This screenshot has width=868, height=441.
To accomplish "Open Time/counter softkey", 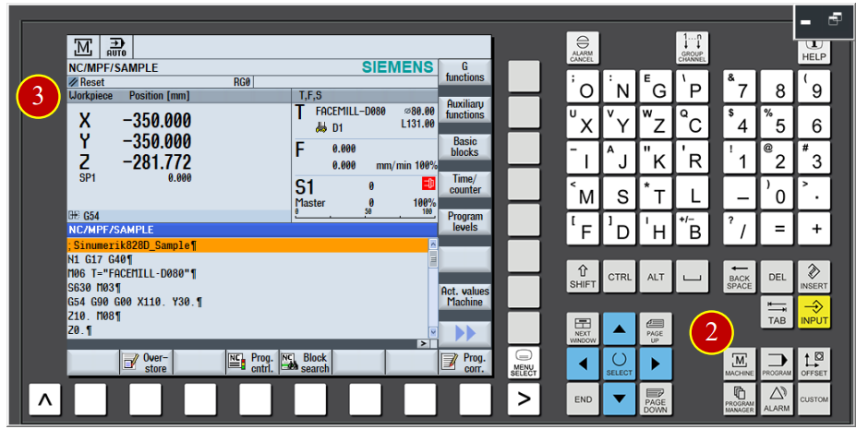I will [x=464, y=185].
